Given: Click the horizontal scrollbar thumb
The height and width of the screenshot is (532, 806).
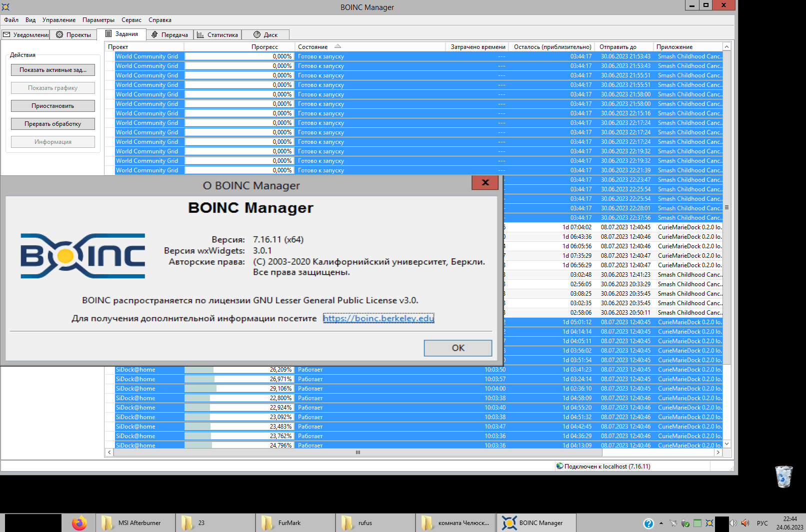Looking at the screenshot, I should click(x=358, y=452).
